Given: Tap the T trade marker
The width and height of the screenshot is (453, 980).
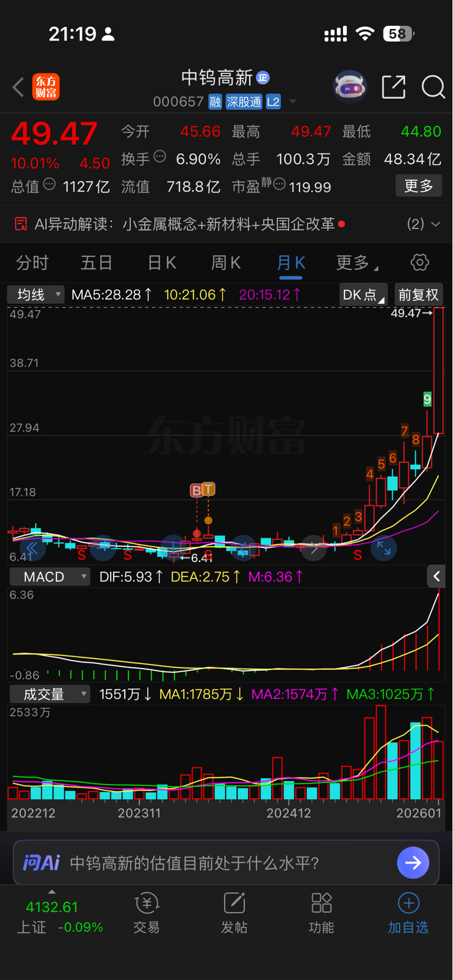Looking at the screenshot, I should point(208,489).
